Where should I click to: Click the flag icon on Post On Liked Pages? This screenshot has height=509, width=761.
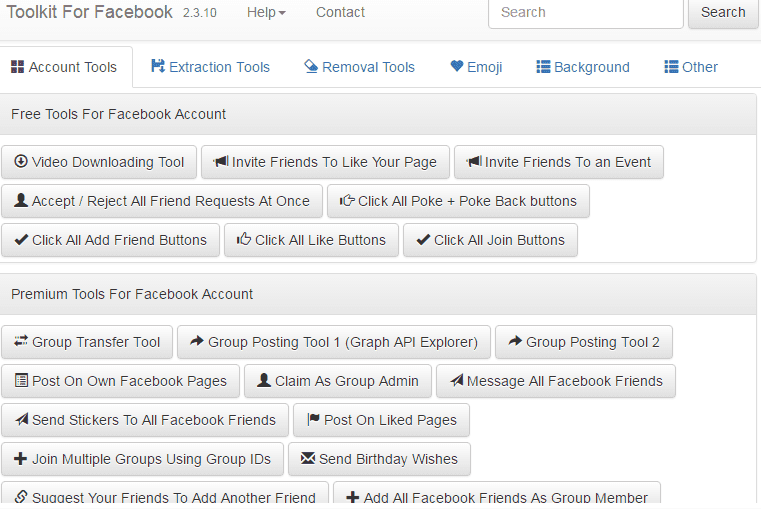(x=314, y=420)
